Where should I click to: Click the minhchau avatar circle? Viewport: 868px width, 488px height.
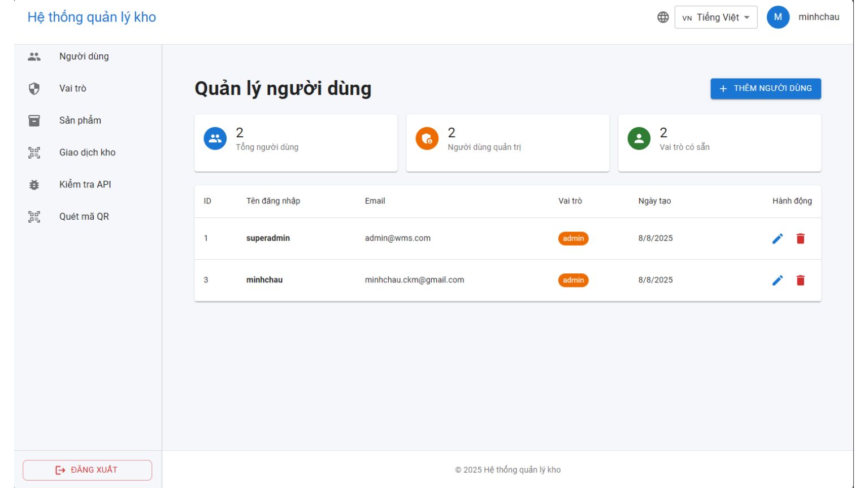pos(778,17)
